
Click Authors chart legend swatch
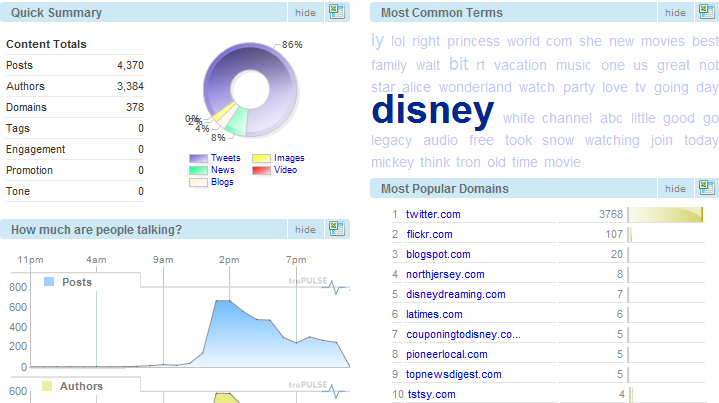tap(47, 386)
